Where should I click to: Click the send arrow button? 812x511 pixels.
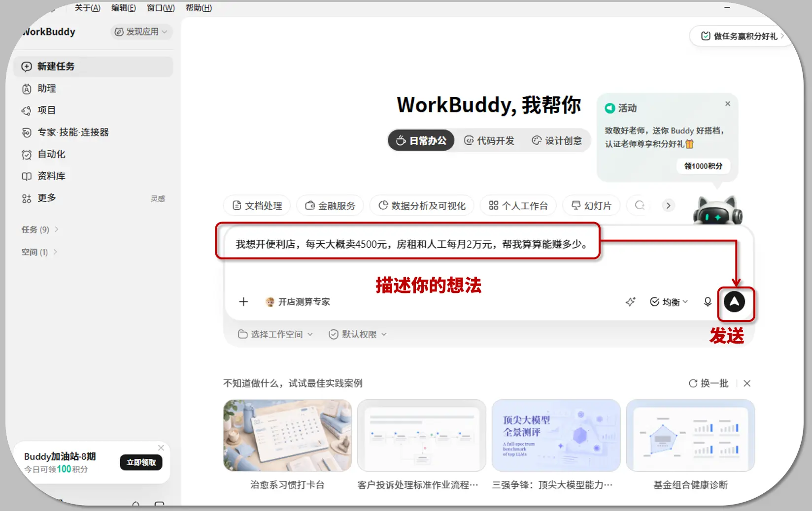click(x=734, y=302)
